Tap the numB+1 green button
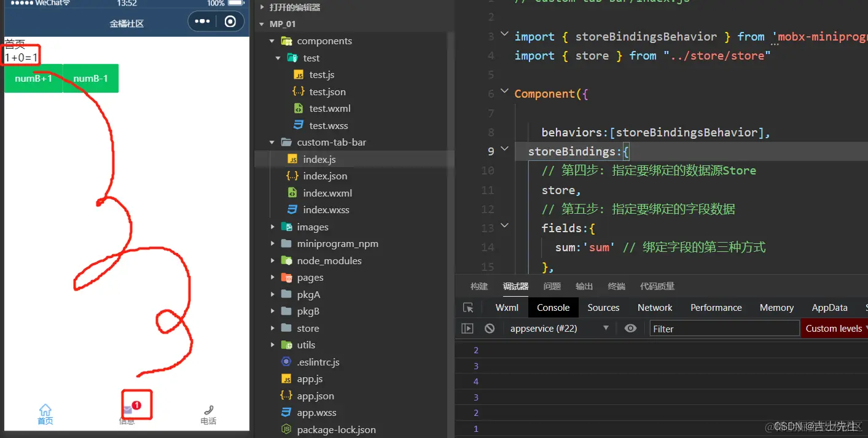868x438 pixels. pyautogui.click(x=33, y=79)
